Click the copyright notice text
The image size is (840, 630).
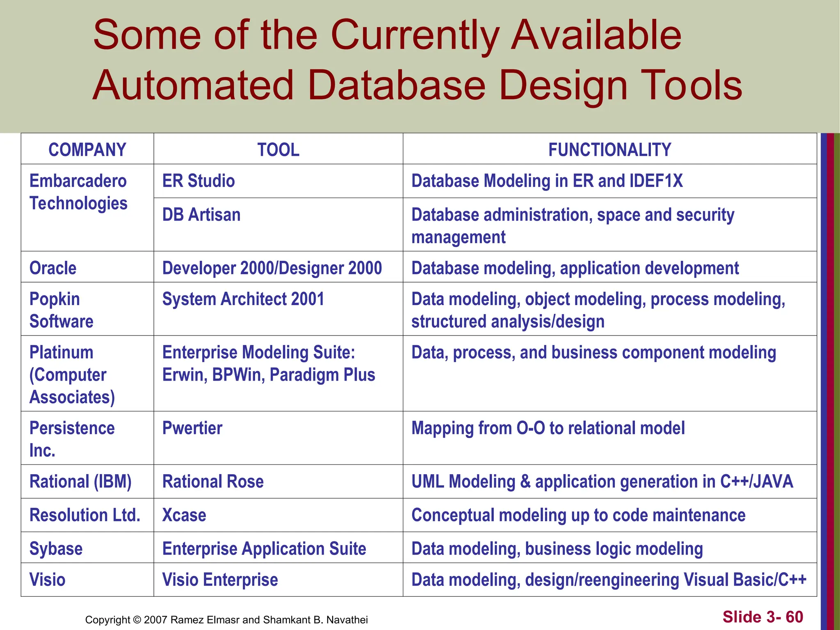tap(226, 619)
